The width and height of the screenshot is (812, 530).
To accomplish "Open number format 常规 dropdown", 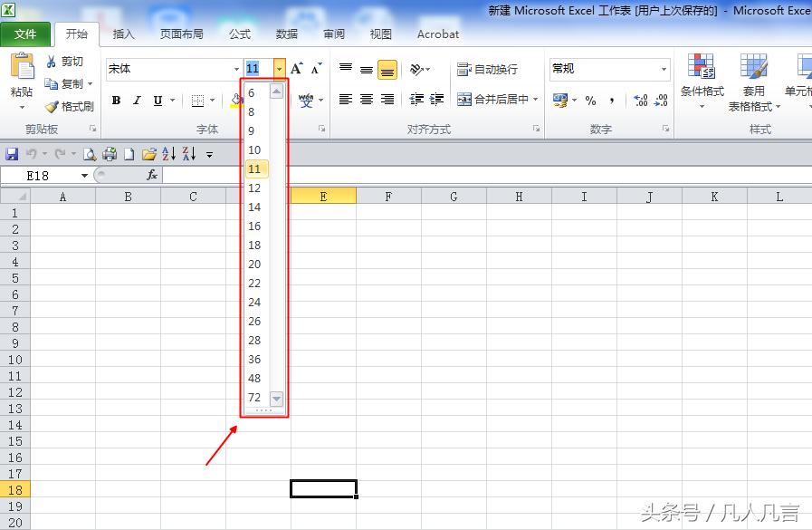I will pyautogui.click(x=664, y=69).
